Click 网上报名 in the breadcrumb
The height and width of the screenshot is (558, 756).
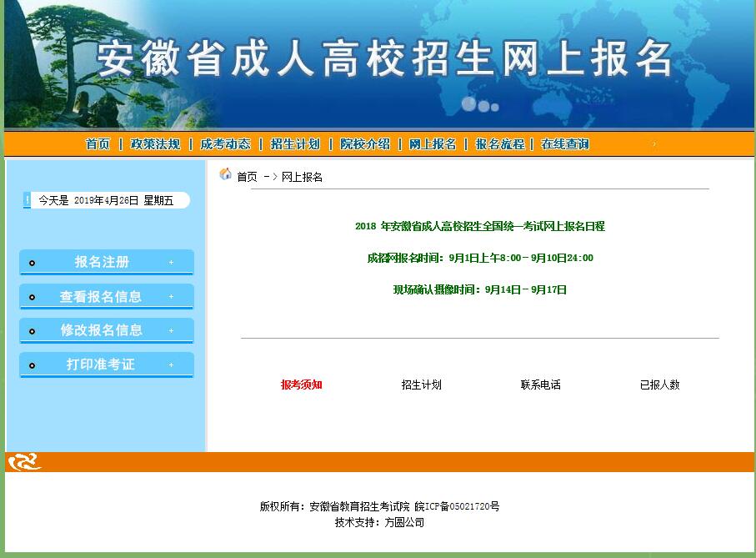[x=302, y=177]
